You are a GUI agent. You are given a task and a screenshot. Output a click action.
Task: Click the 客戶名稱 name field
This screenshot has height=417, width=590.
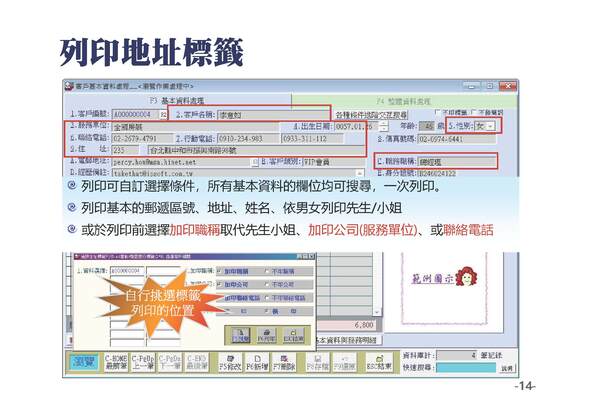point(274,115)
